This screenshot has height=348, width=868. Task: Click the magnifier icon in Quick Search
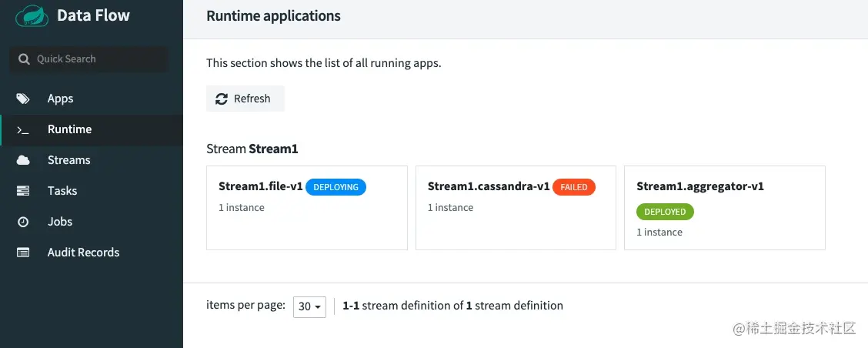(x=24, y=59)
